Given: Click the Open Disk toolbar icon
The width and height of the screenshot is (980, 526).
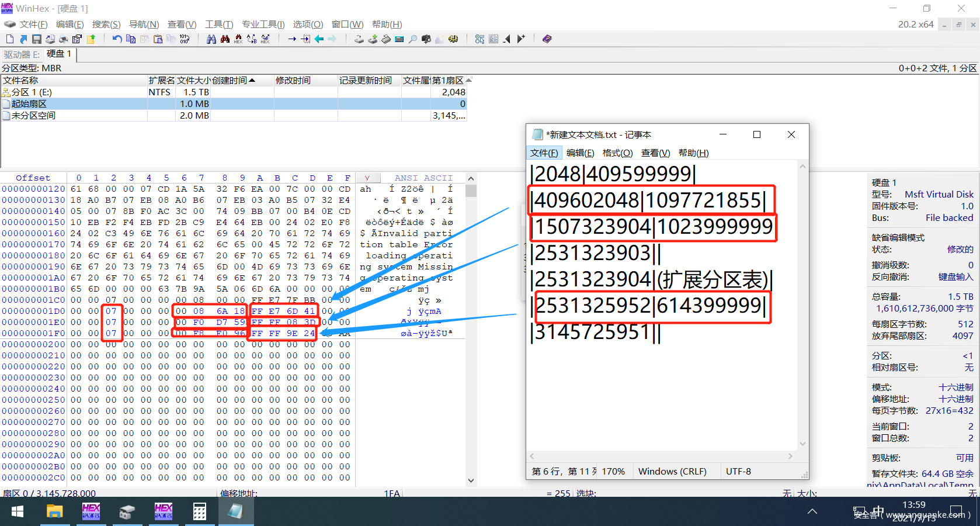Looking at the screenshot, I should point(359,39).
